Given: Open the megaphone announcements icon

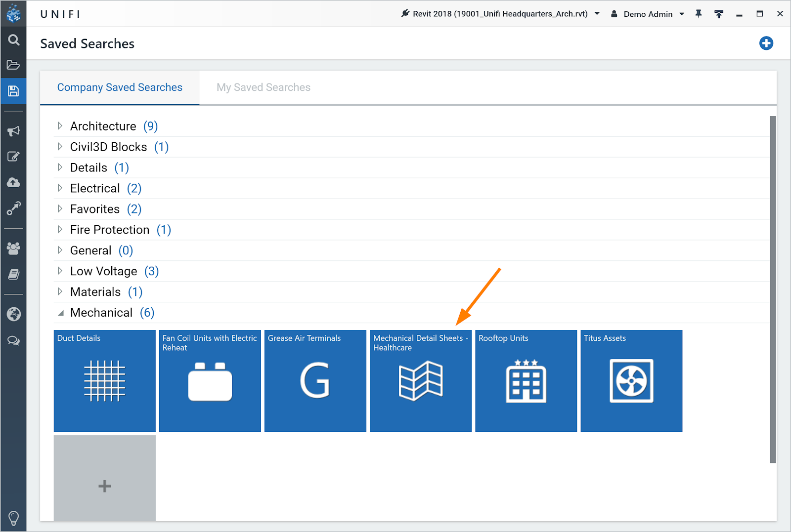Looking at the screenshot, I should tap(13, 131).
